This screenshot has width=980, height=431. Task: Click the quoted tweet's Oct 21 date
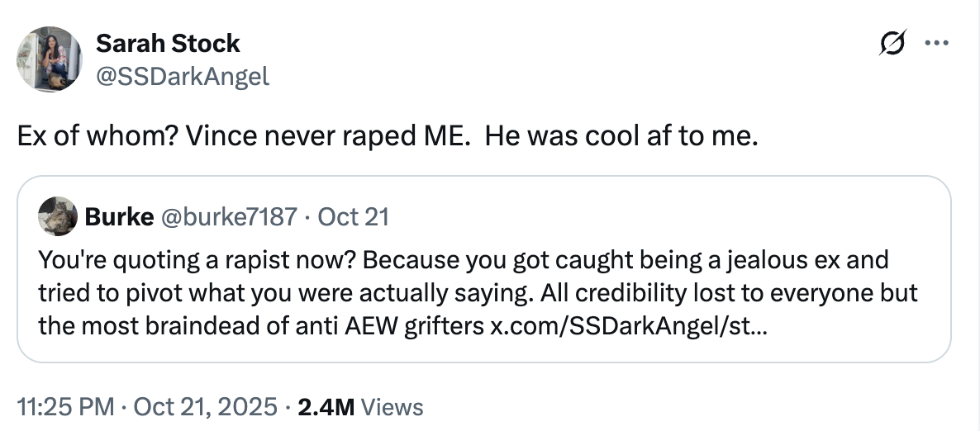pyautogui.click(x=353, y=217)
